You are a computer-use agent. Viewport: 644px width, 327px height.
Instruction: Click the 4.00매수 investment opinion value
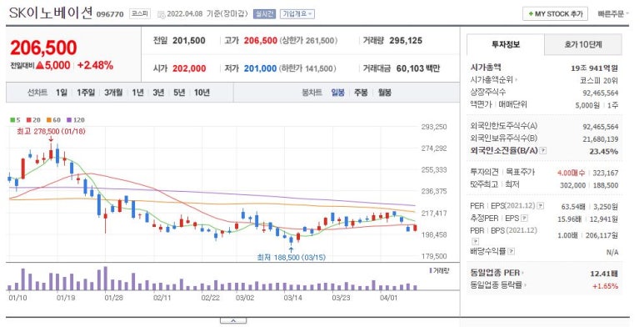tap(571, 173)
